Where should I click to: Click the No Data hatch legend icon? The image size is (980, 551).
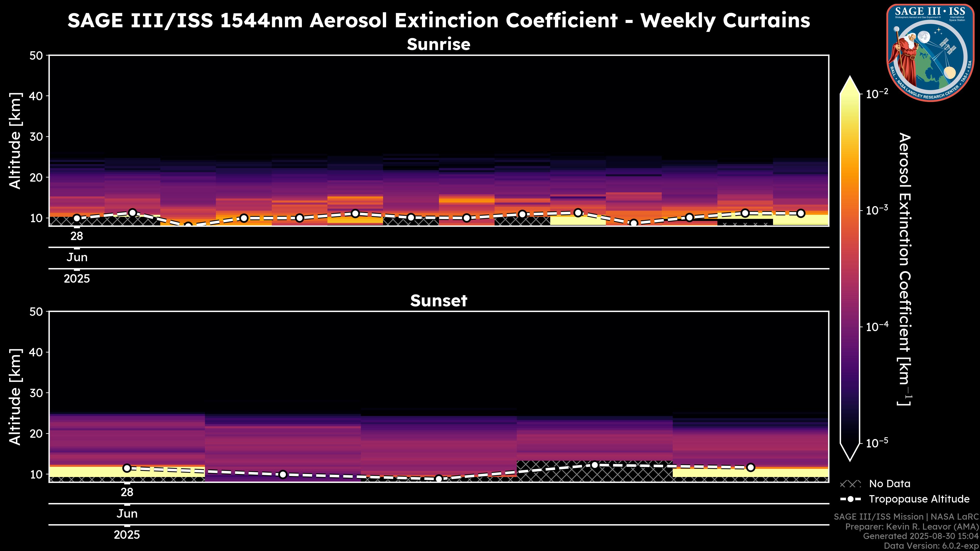(850, 484)
